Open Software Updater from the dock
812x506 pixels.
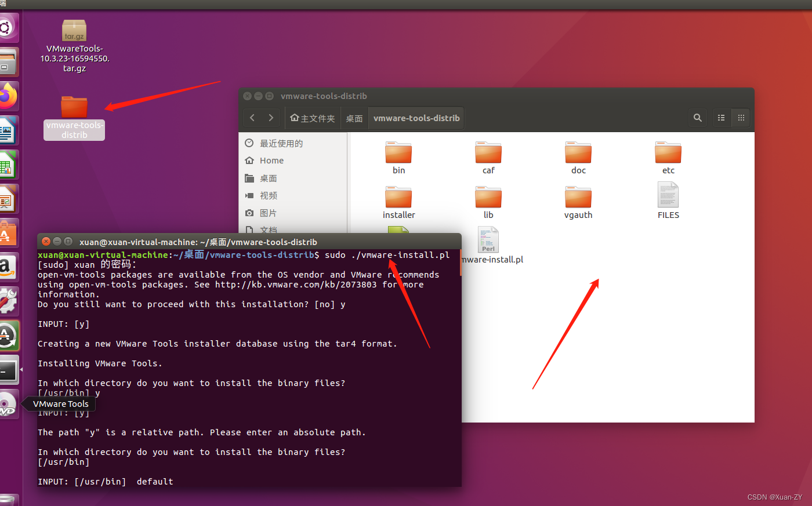(x=8, y=336)
